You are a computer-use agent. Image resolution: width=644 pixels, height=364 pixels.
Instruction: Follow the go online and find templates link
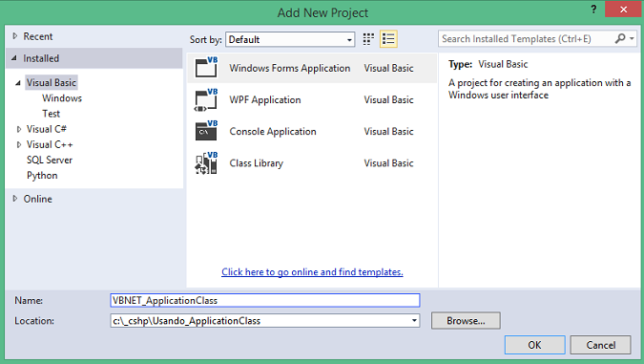pyautogui.click(x=312, y=272)
